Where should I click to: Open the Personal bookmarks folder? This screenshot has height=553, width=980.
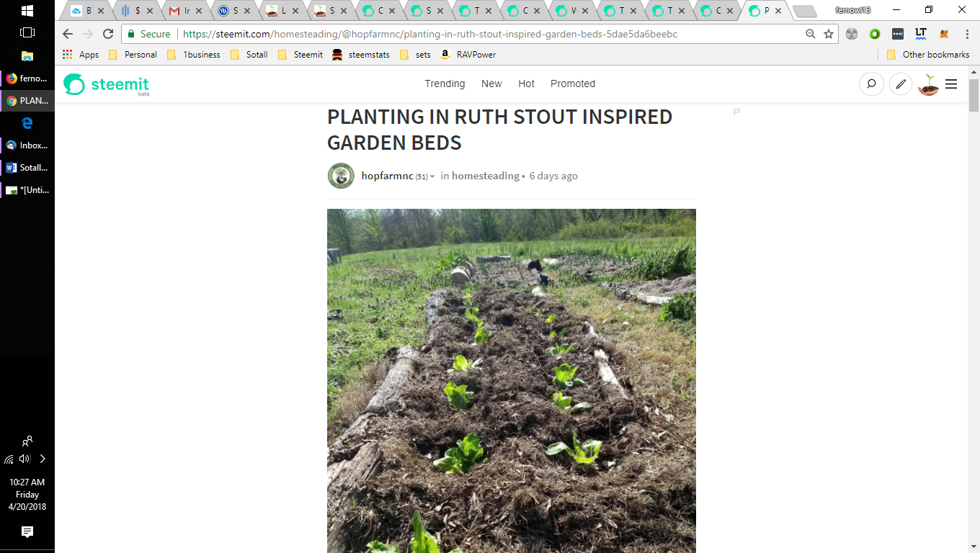pos(133,55)
